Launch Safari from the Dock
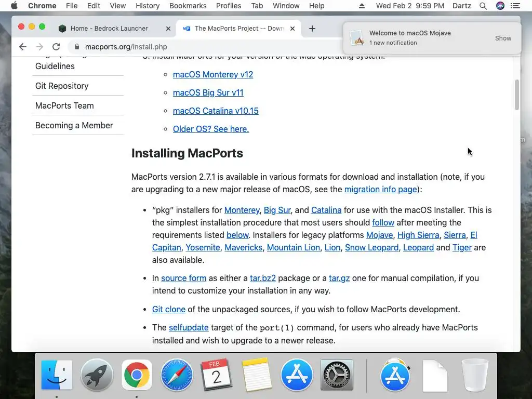This screenshot has width=532, height=399. point(177,375)
